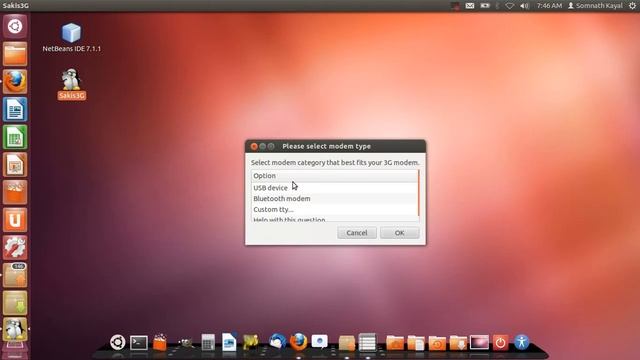Click the Sakis3G penguin in the launcher

[15, 329]
